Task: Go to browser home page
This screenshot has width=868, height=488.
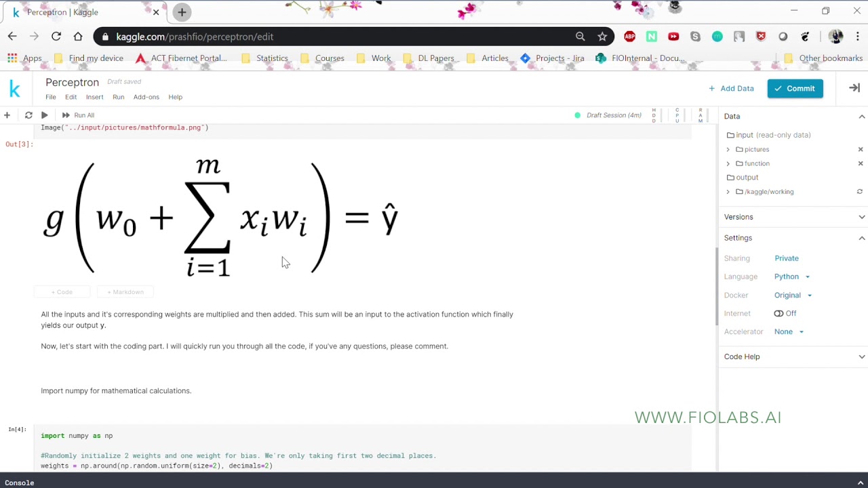Action: pos(78,37)
